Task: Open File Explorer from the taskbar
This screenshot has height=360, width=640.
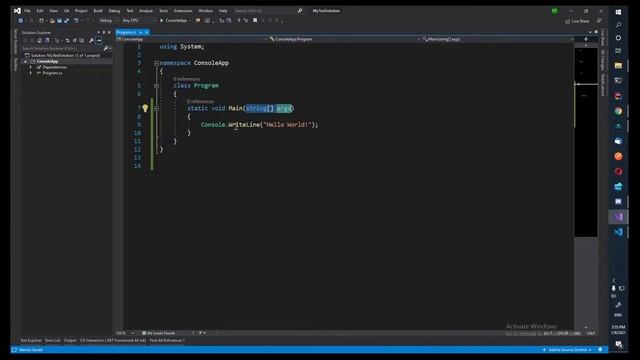Action: tap(618, 65)
